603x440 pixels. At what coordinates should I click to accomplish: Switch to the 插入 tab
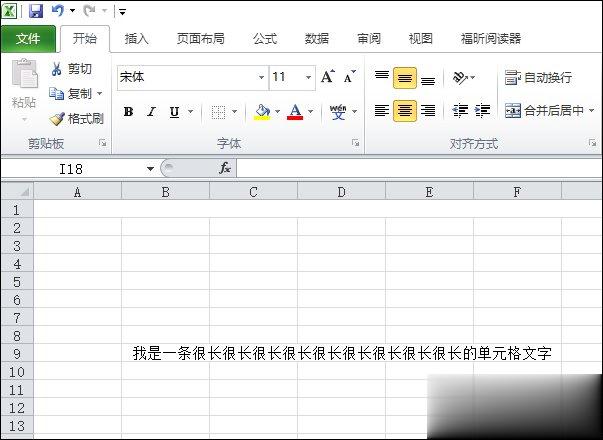click(x=136, y=38)
